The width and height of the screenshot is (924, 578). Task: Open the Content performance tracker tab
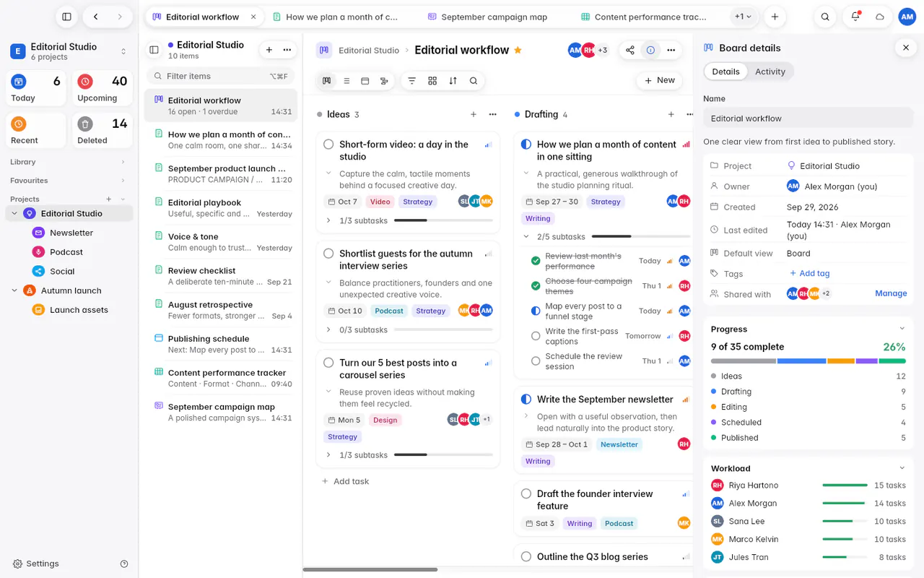[x=645, y=17]
